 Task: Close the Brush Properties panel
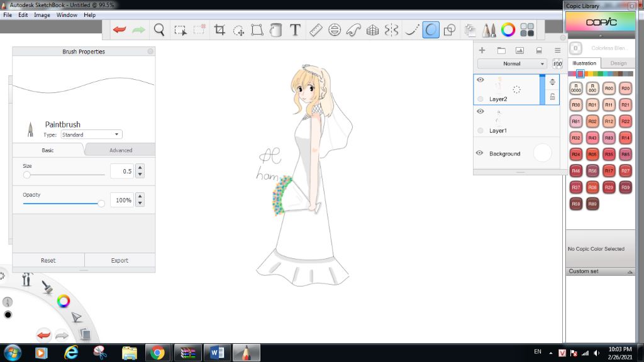150,52
